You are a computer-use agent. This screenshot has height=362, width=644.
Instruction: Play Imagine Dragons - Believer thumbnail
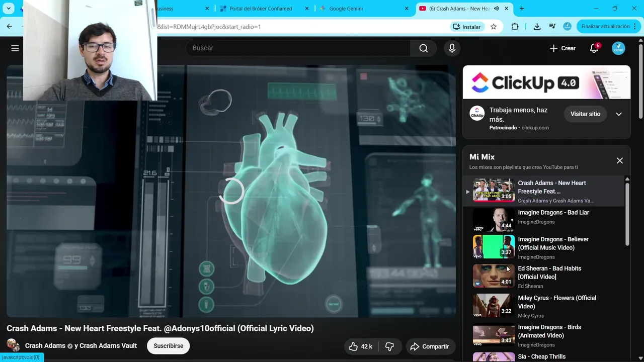(494, 247)
